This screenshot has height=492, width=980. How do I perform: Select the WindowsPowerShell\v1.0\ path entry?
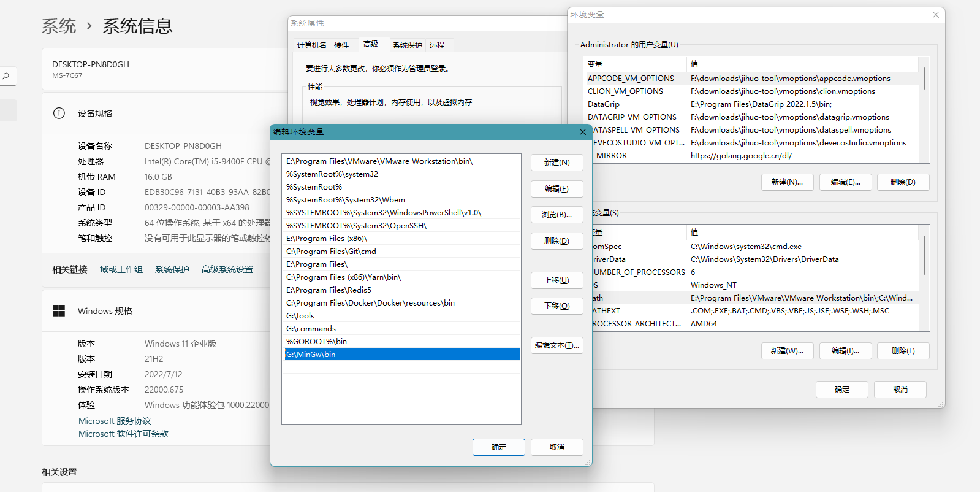(x=402, y=213)
